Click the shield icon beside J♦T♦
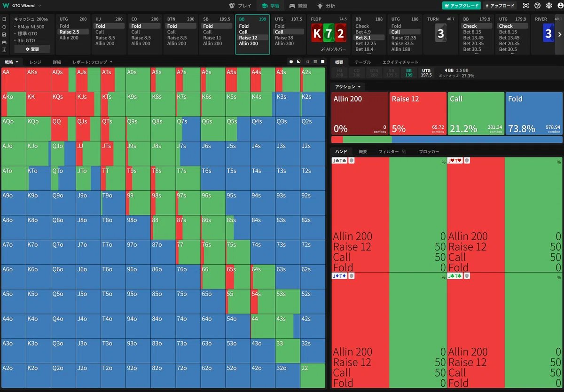564x392 pixels. pos(352,276)
